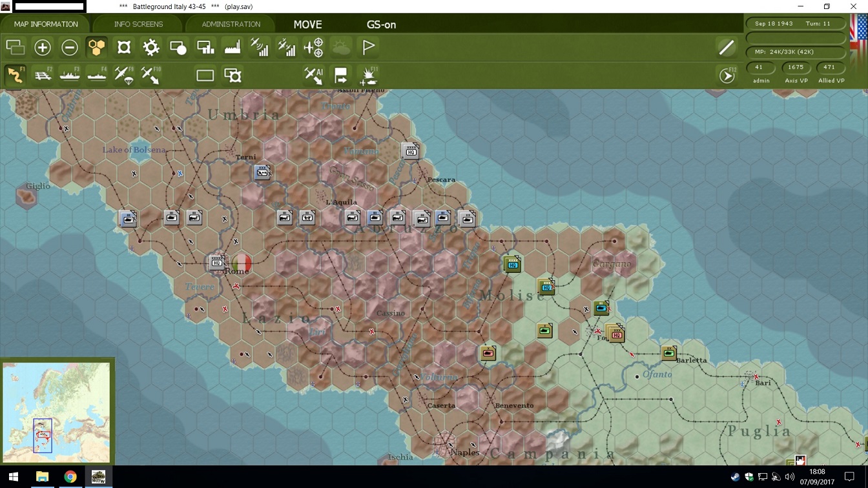Click the rectangle with bar chart icon
The image size is (868, 488).
[205, 47]
